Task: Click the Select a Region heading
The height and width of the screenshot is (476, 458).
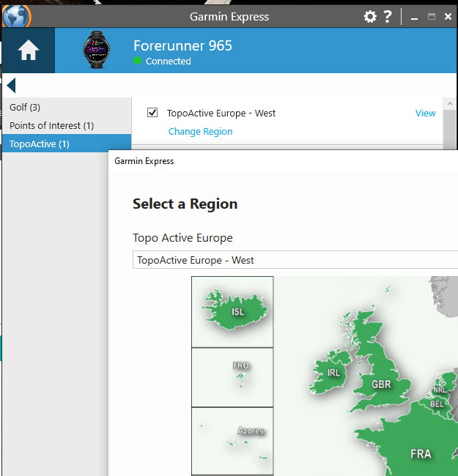Action: click(185, 204)
